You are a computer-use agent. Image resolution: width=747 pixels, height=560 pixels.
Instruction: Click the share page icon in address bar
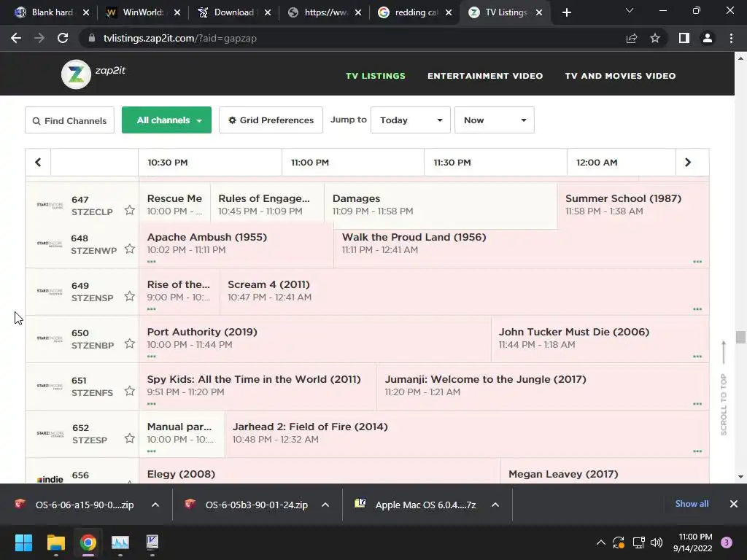coord(632,38)
